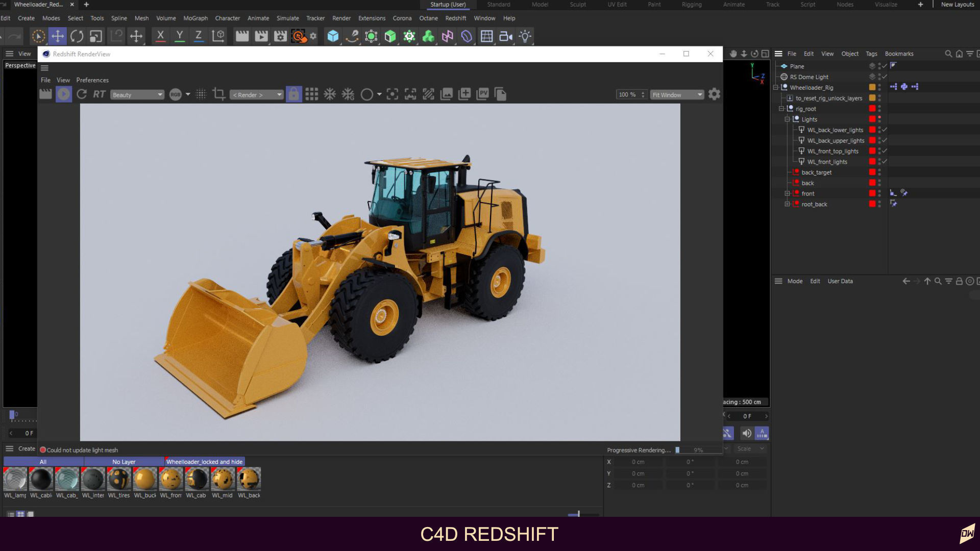Select the Scale tool in main toolbar
Image resolution: width=980 pixels, height=551 pixels.
pyautogui.click(x=96, y=36)
